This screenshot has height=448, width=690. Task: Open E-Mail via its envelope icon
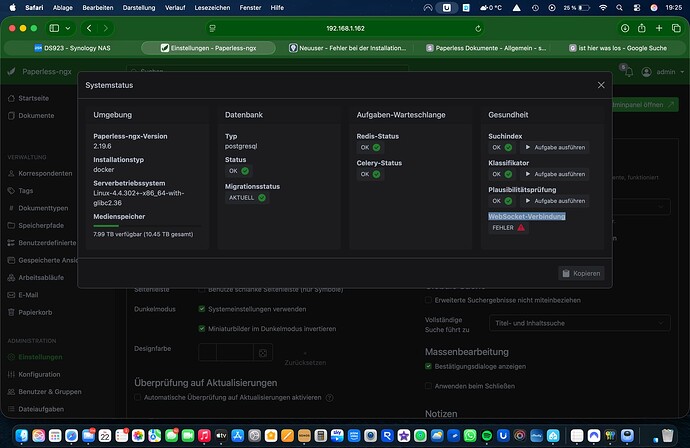(11, 295)
